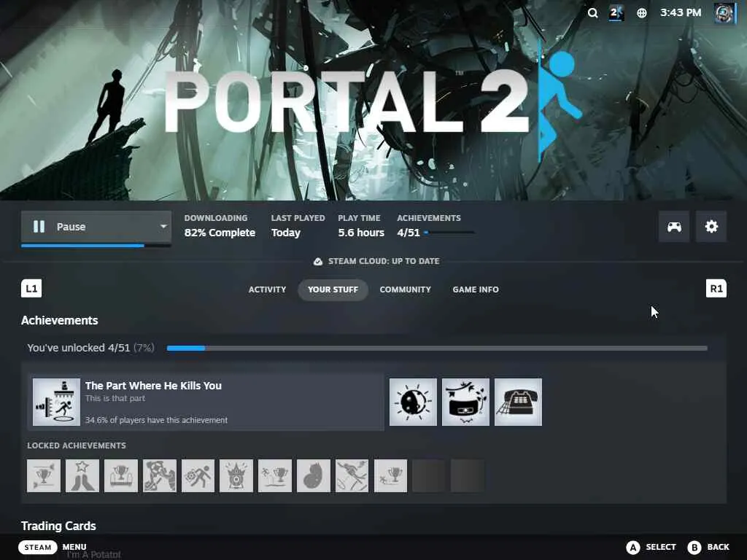Click the Achievements section heading
747x560 pixels.
tap(60, 321)
